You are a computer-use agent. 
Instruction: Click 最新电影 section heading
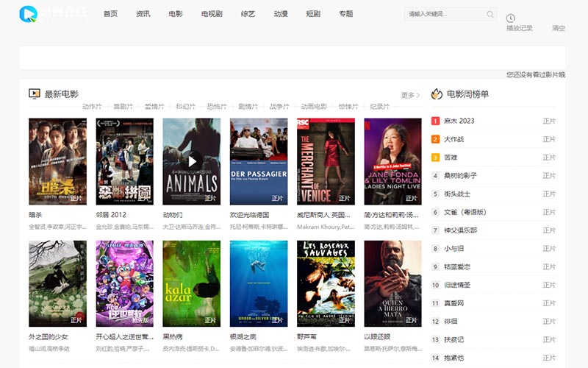click(x=62, y=94)
